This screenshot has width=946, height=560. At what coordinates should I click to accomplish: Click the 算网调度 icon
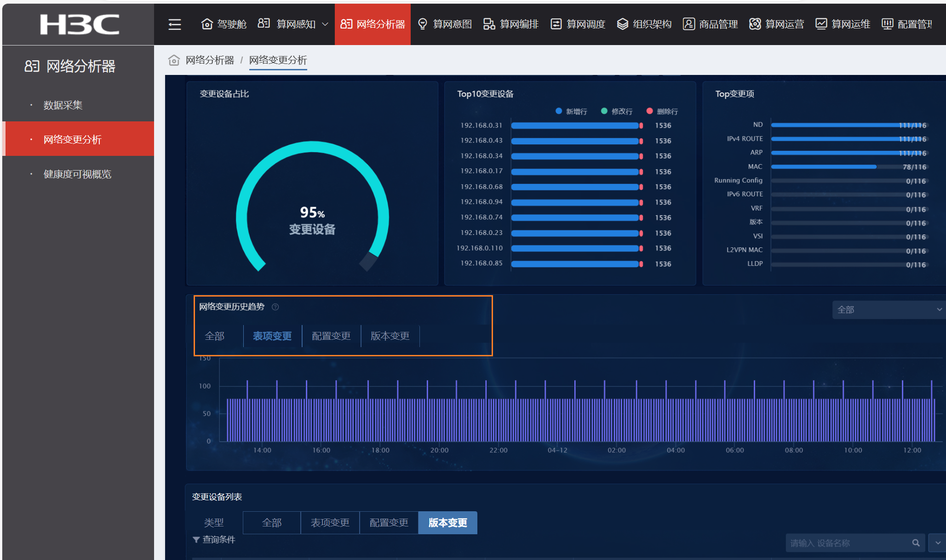tap(556, 24)
